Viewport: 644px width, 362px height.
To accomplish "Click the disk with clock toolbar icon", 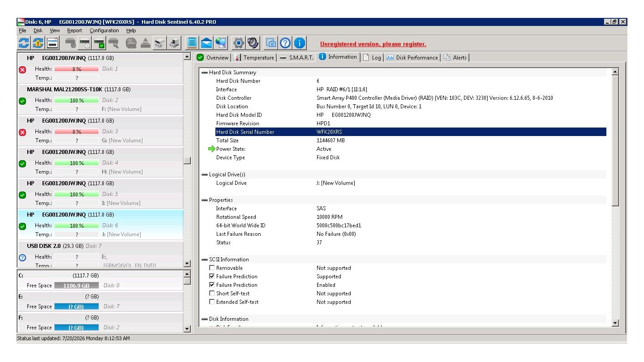I will pyautogui.click(x=85, y=43).
